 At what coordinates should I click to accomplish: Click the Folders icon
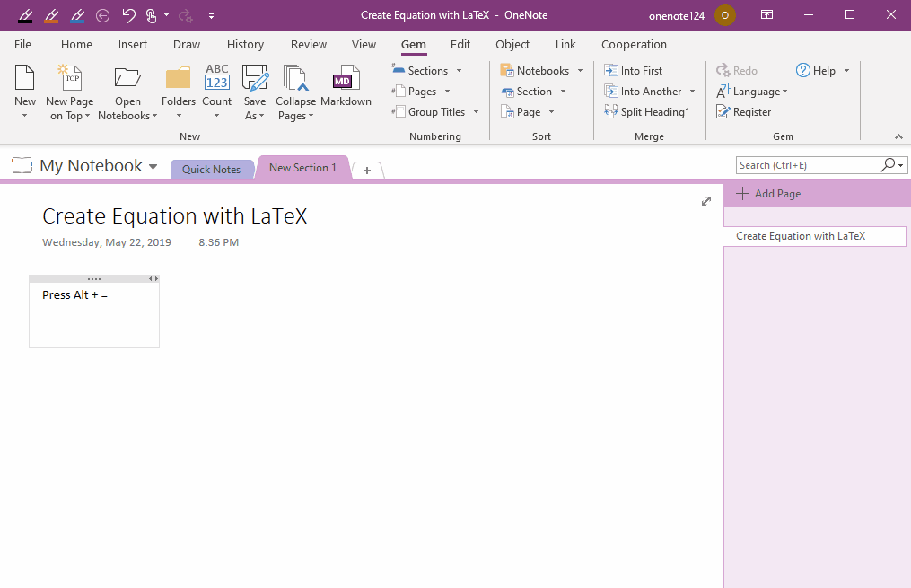177,78
